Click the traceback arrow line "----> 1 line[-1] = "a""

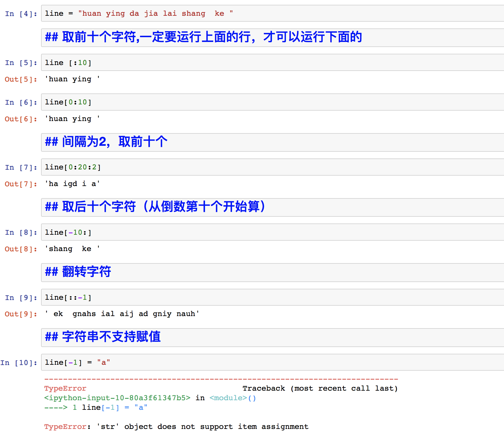click(96, 408)
